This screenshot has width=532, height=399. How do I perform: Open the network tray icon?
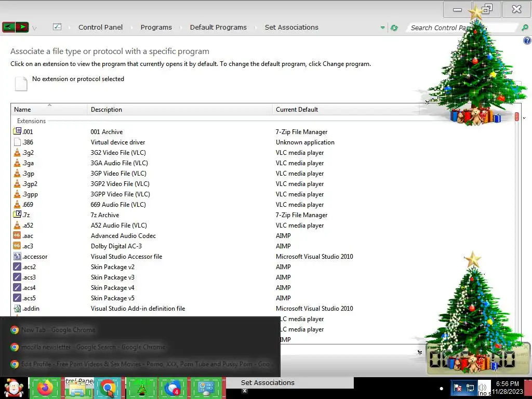tap(470, 387)
